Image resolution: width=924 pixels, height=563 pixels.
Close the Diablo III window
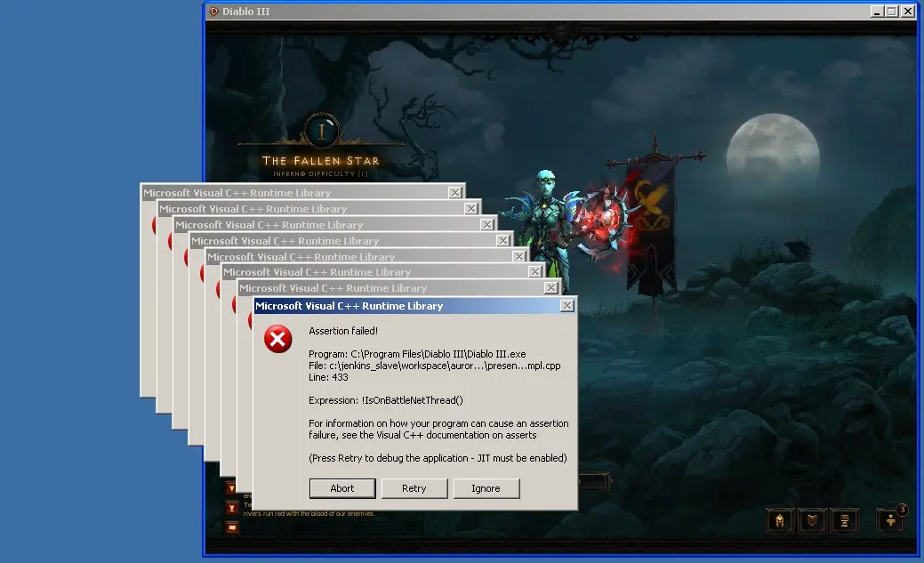tap(907, 12)
